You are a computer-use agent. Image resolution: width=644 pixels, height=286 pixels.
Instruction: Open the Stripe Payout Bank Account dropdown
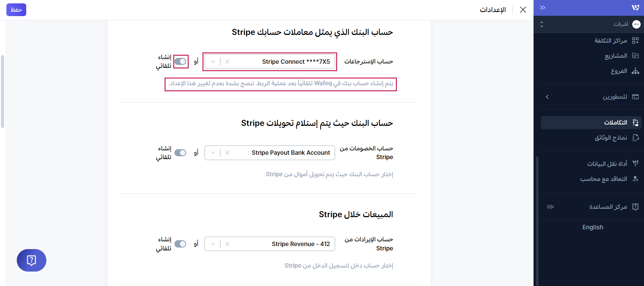pyautogui.click(x=213, y=153)
